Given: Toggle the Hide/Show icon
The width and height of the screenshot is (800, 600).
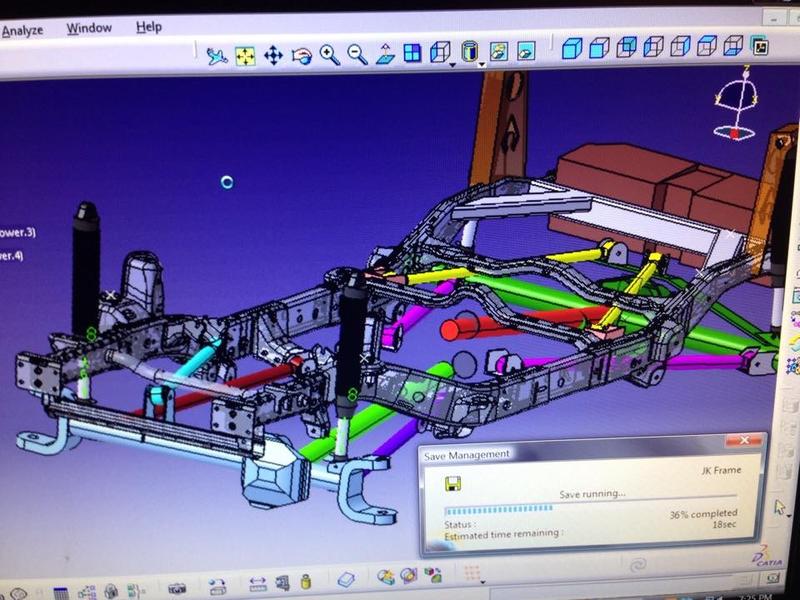Looking at the screenshot, I should (x=499, y=50).
